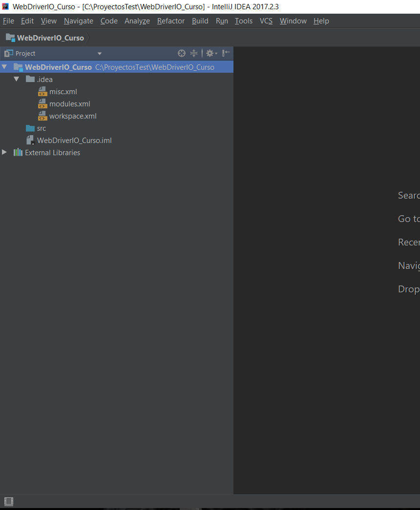Select misc.xml in the project tree
420x510 pixels.
click(x=63, y=92)
